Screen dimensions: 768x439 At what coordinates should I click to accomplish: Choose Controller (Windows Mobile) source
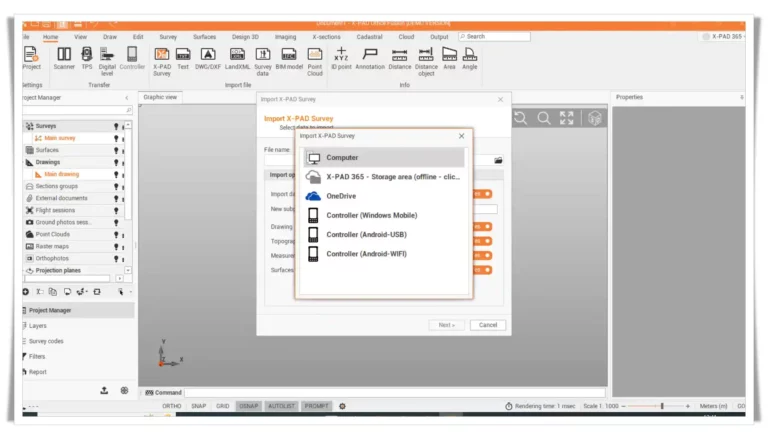click(x=384, y=216)
